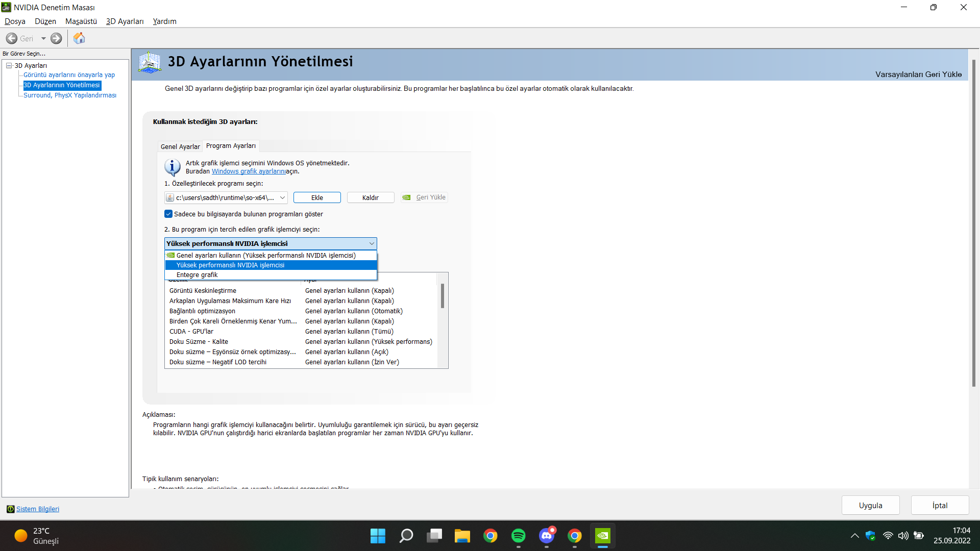Click the System Information icon at bottom left
Viewport: 980px width, 551px height.
[10, 509]
